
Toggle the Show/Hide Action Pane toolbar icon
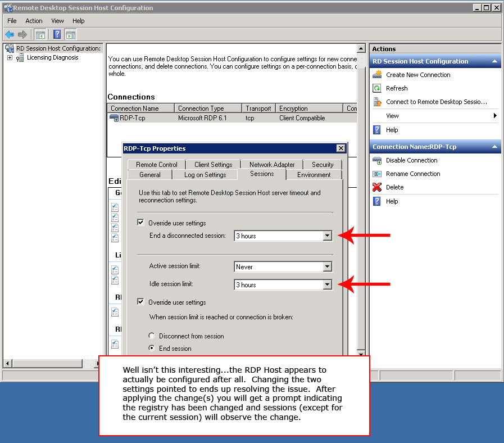tap(71, 34)
